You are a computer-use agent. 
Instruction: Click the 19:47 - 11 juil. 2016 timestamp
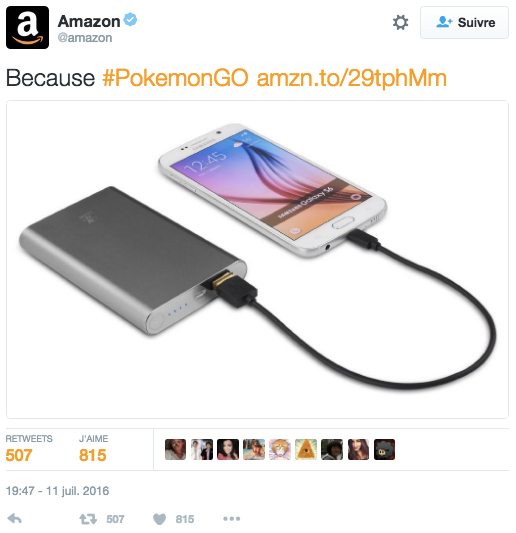[x=57, y=491]
